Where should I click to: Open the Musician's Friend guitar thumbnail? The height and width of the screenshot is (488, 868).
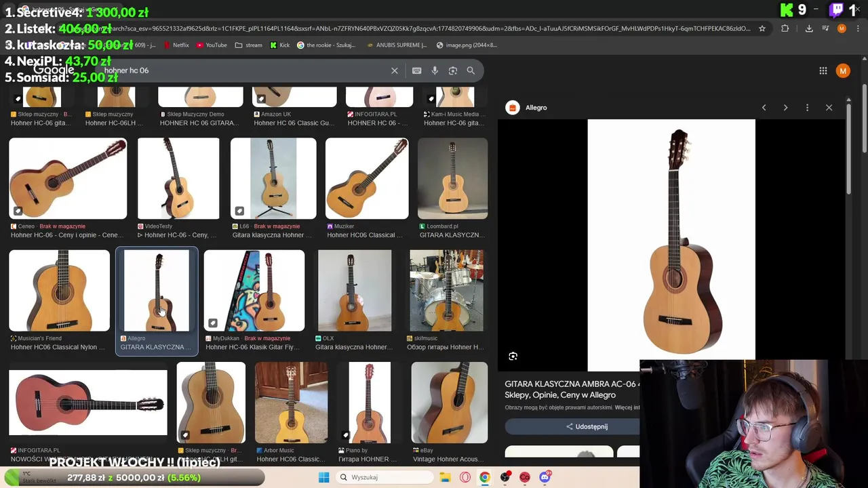pyautogui.click(x=59, y=291)
